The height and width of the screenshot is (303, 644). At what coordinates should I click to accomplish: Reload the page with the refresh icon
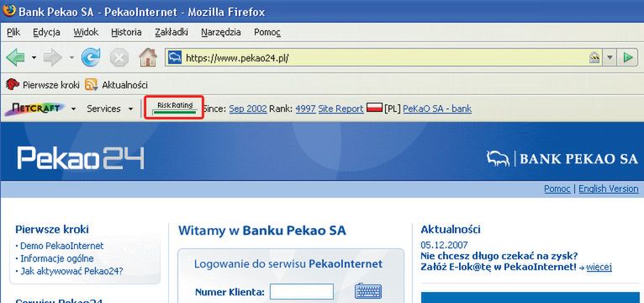point(91,57)
